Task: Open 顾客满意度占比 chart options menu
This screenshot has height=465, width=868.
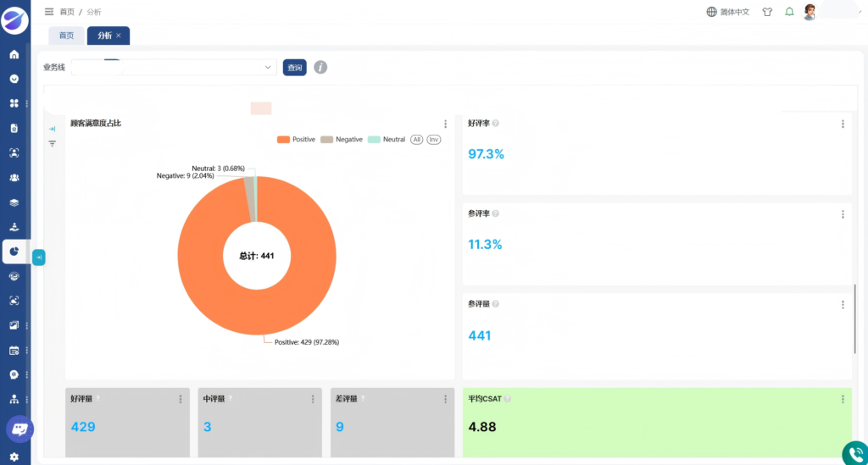Action: tap(445, 124)
